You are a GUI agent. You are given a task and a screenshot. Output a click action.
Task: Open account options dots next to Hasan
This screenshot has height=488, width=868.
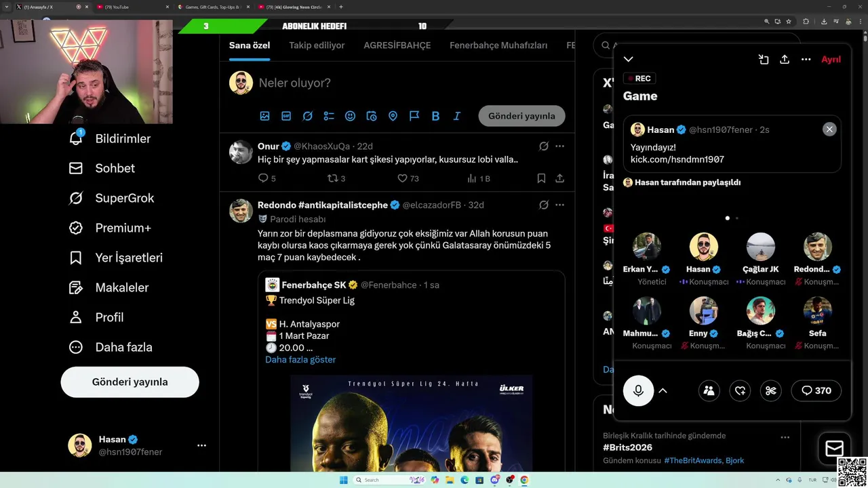tap(201, 445)
